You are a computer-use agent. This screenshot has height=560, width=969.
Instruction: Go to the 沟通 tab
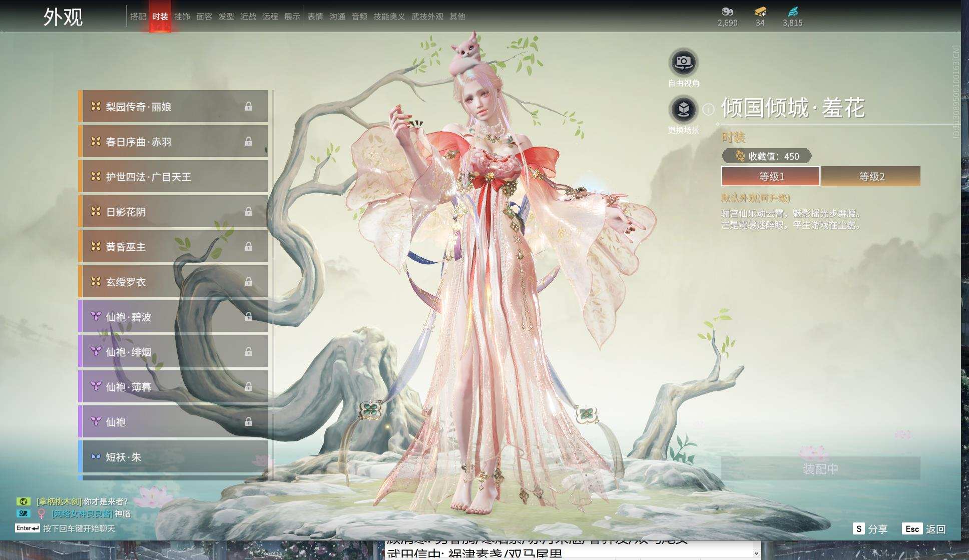337,17
